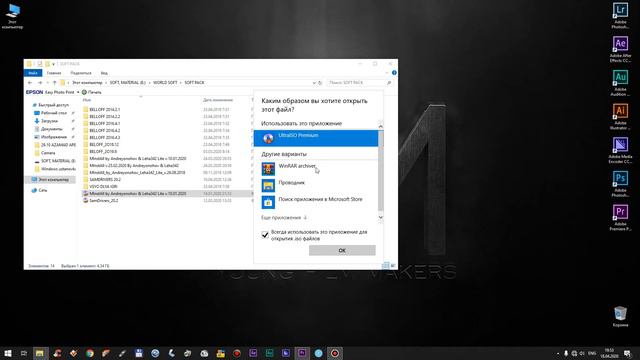Screen dimensions: 640x360
Task: Sort by the Имя column header
Action: click(x=87, y=100)
